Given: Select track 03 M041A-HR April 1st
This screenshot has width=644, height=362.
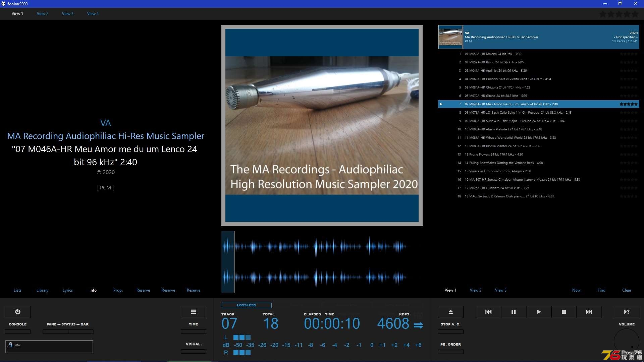Looking at the screenshot, I should tap(539, 71).
